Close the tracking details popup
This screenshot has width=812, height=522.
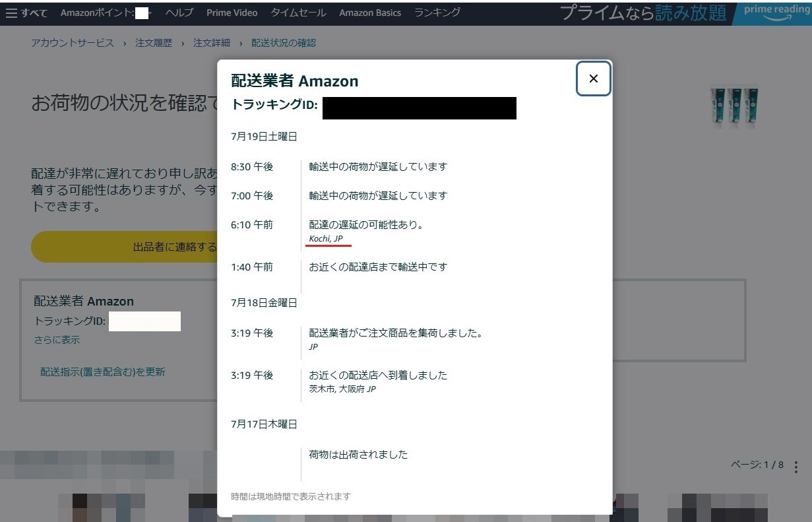(x=593, y=79)
